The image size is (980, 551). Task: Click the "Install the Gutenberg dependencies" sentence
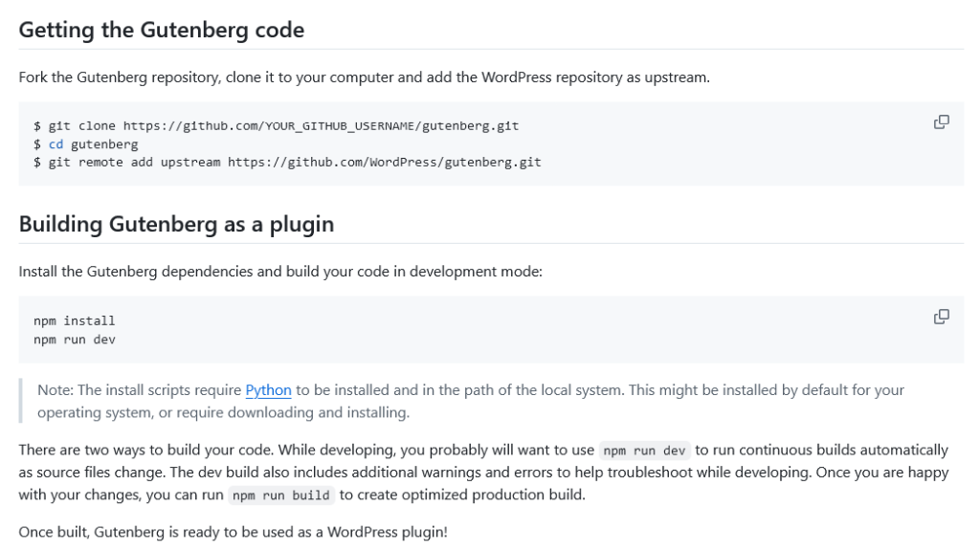(x=280, y=272)
